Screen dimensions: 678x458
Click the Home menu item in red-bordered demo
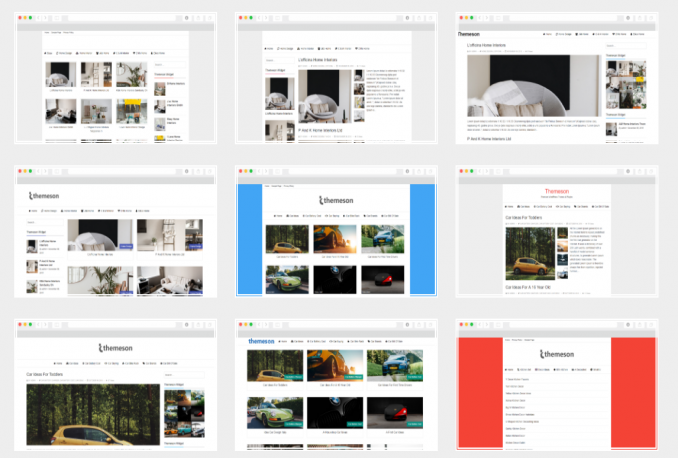pos(508,370)
